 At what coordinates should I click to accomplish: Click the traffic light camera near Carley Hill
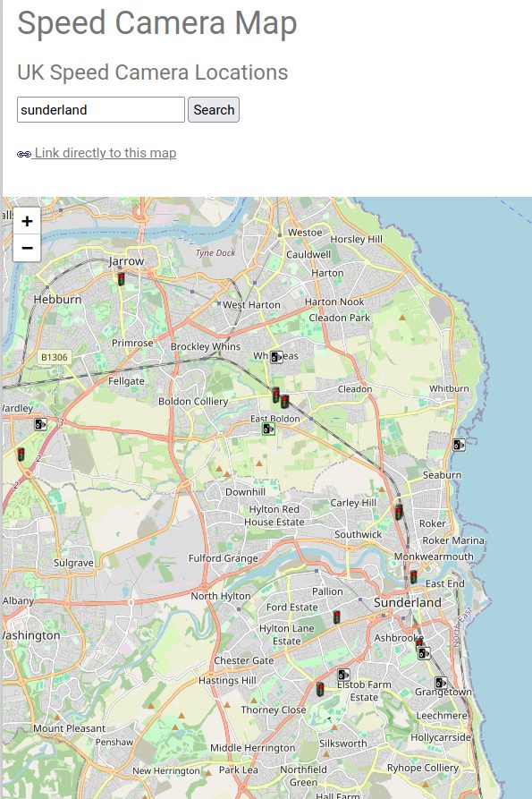click(399, 511)
